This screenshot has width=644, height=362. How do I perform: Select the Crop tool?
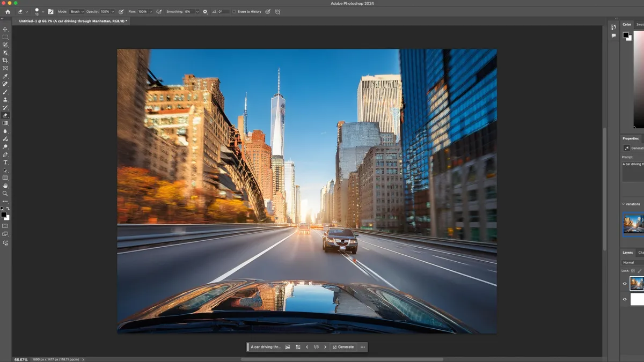click(x=5, y=61)
